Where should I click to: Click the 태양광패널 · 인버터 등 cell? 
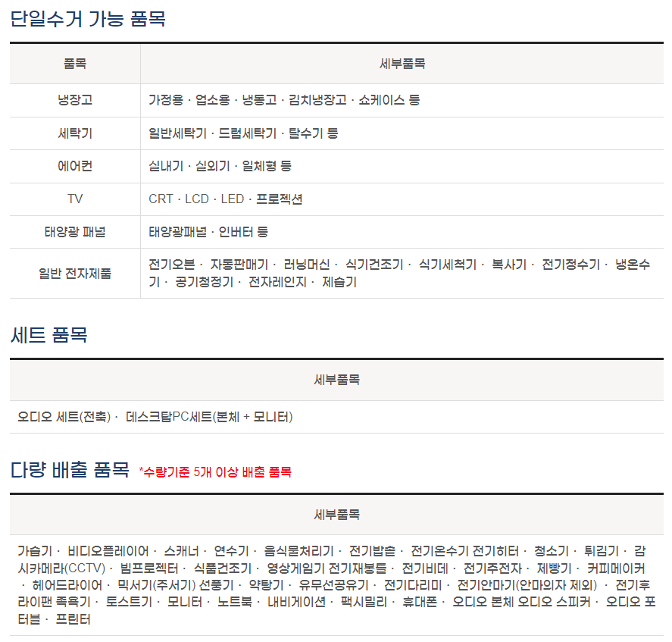[x=402, y=232]
